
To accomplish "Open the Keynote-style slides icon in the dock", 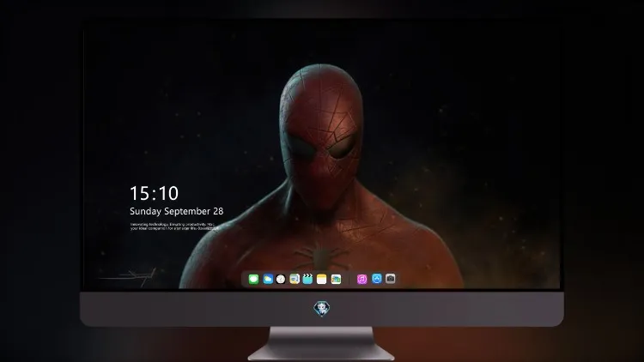I will (x=295, y=279).
